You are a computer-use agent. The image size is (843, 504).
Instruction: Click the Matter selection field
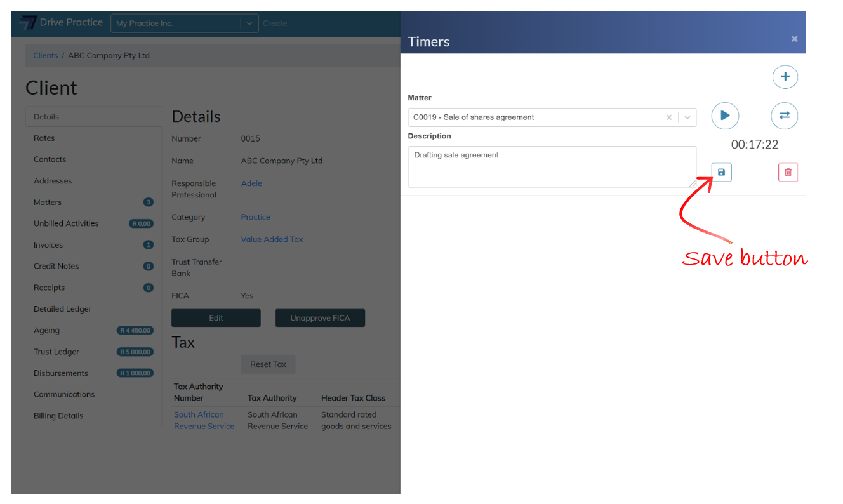(x=552, y=117)
